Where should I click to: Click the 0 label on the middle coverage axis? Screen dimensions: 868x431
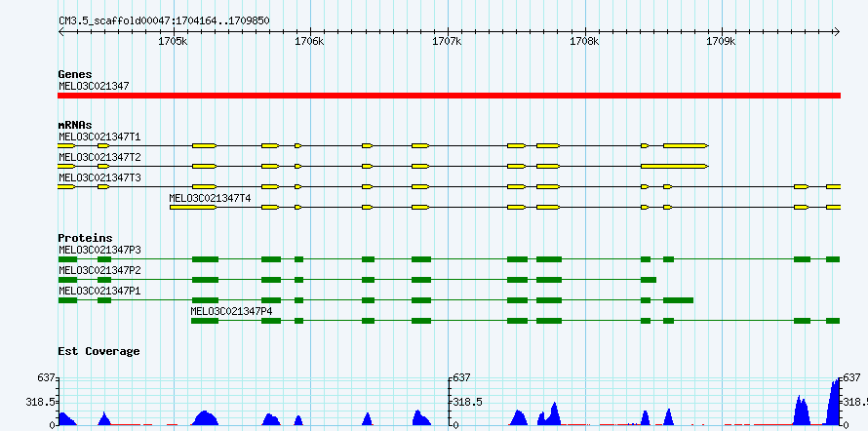455,425
